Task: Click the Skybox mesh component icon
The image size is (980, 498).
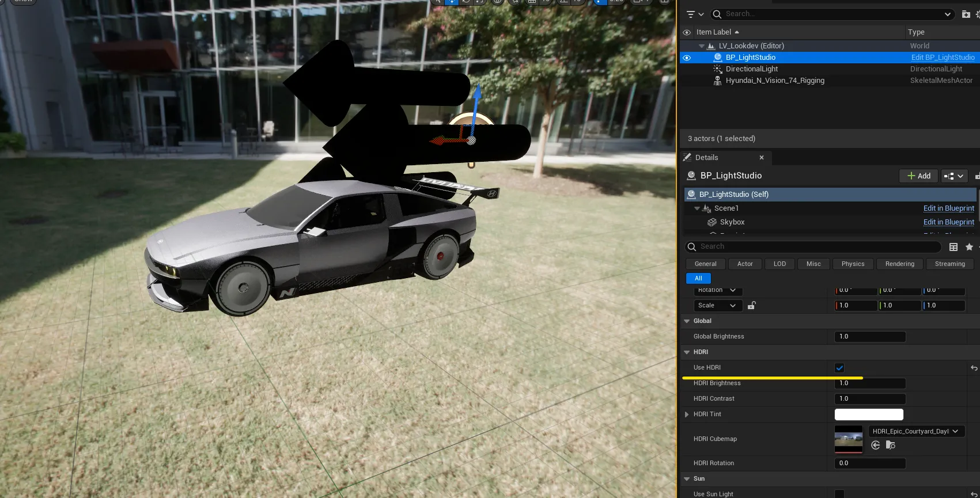Action: click(x=712, y=222)
